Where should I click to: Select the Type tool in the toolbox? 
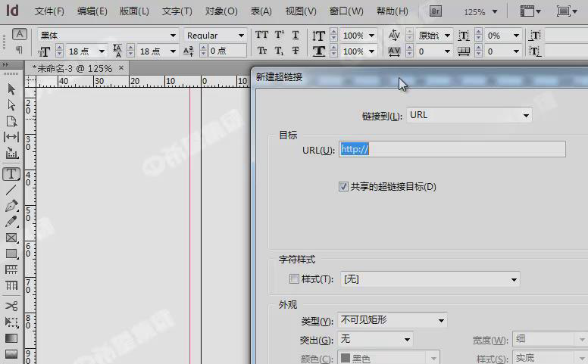pyautogui.click(x=11, y=174)
